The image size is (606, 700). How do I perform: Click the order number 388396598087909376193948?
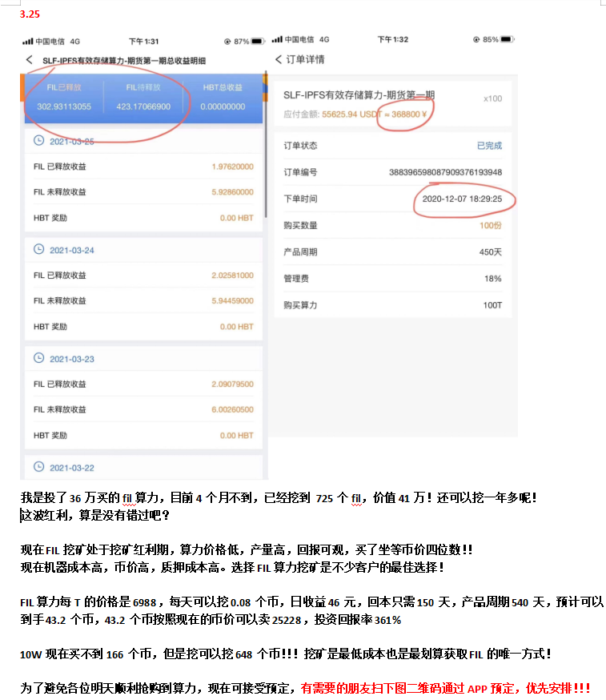(x=445, y=172)
